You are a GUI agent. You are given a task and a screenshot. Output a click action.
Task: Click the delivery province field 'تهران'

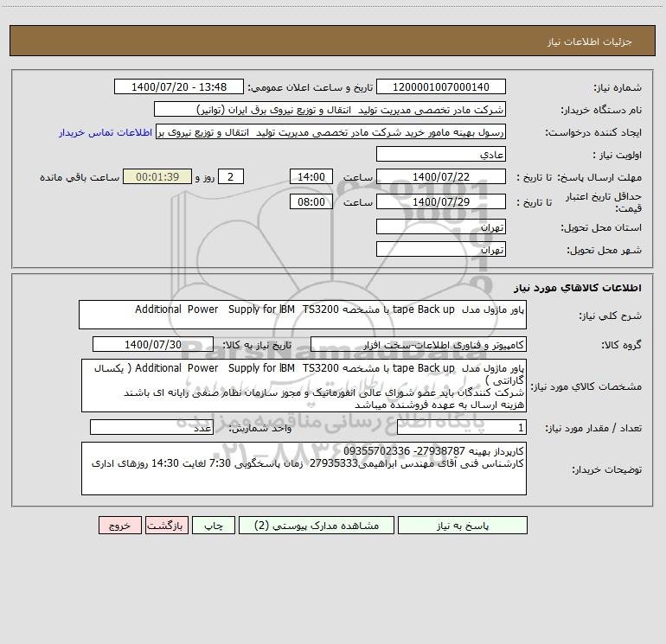point(441,226)
